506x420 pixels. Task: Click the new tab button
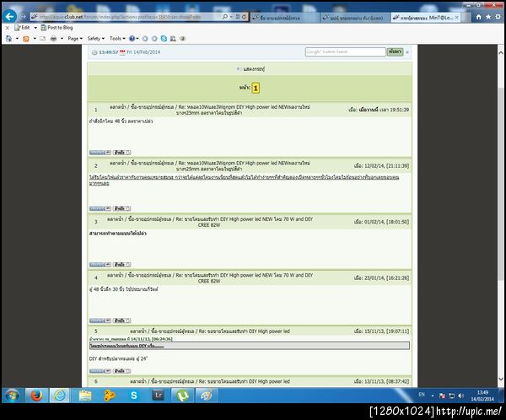point(465,18)
